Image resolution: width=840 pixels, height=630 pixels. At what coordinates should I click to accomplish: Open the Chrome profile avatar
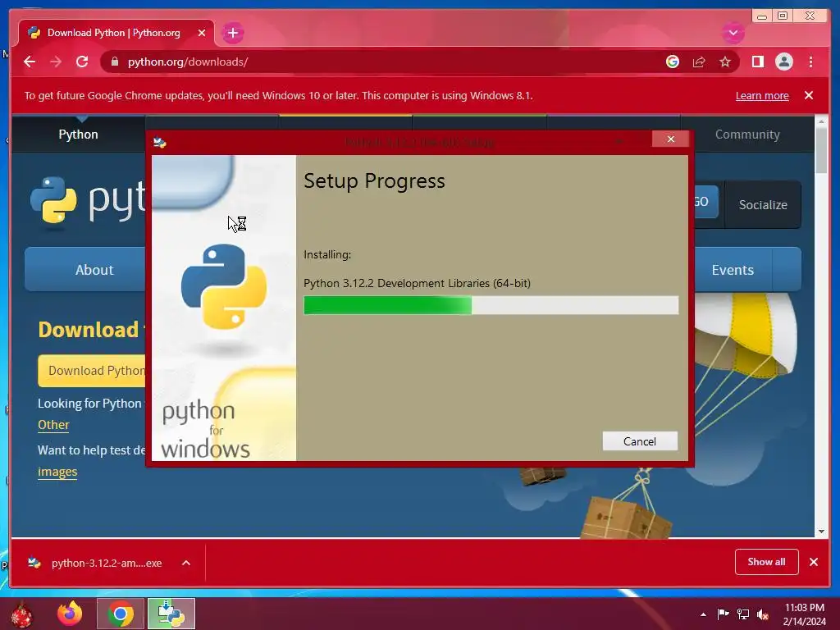[783, 62]
